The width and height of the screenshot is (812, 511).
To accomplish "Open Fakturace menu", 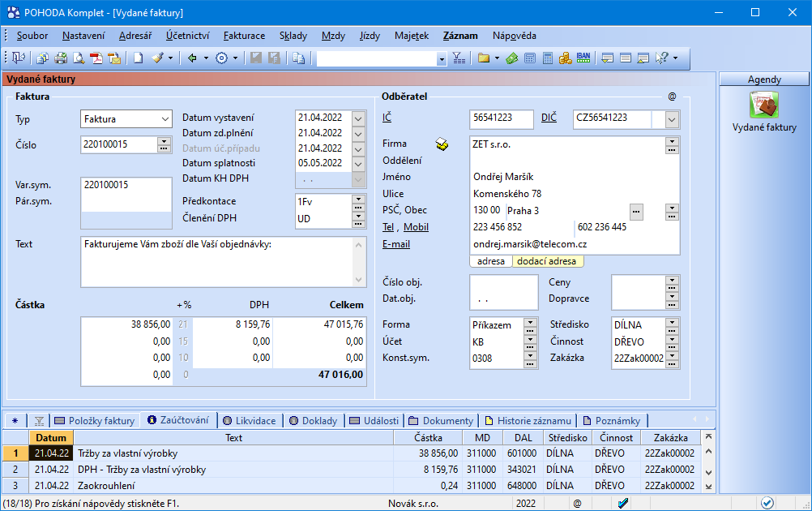I will point(244,36).
